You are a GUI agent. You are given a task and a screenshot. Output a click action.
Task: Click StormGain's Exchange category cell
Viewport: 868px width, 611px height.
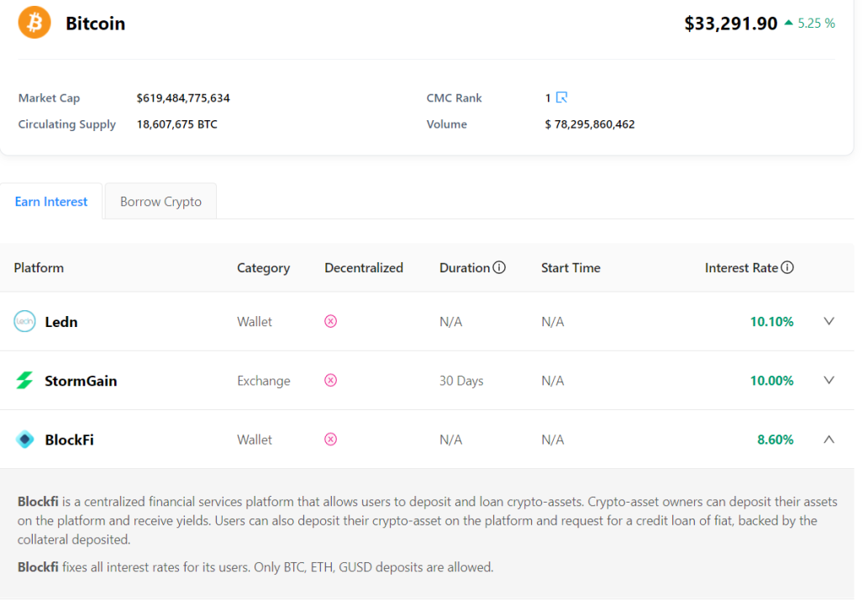[264, 381]
